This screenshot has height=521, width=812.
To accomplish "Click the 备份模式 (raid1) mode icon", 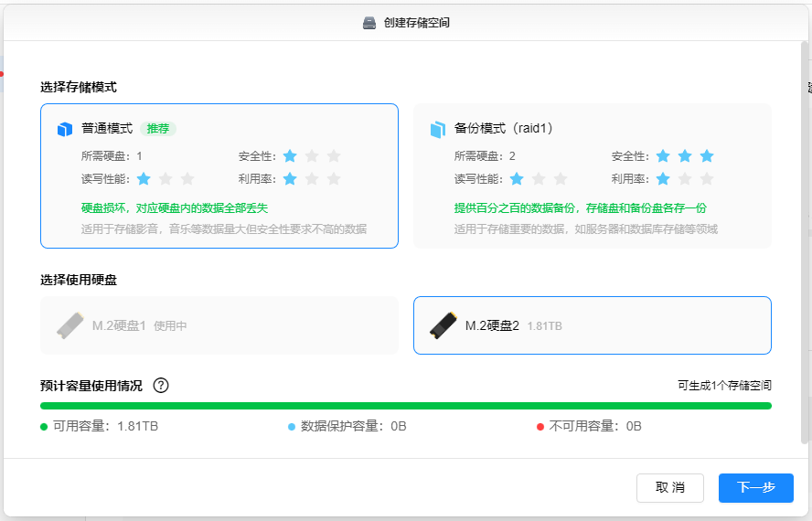I will click(x=437, y=130).
